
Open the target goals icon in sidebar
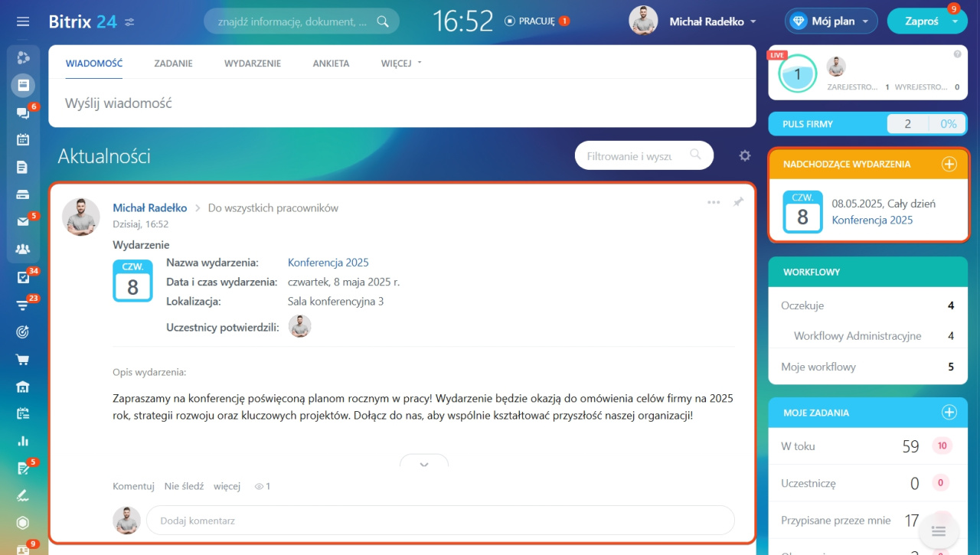point(23,331)
